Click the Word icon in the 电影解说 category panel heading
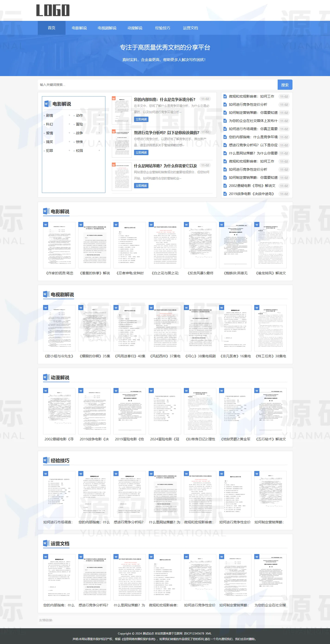 point(47,103)
